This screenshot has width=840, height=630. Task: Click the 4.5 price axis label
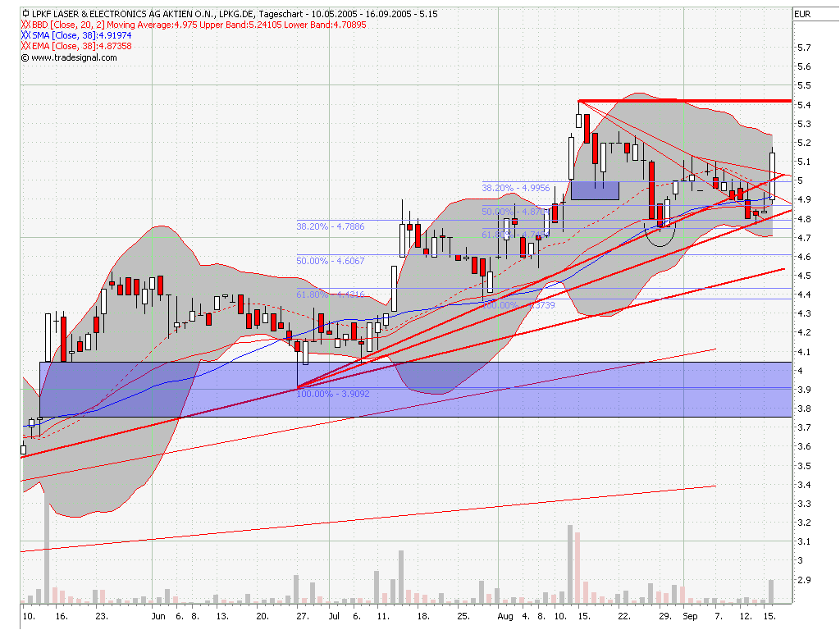(x=804, y=276)
